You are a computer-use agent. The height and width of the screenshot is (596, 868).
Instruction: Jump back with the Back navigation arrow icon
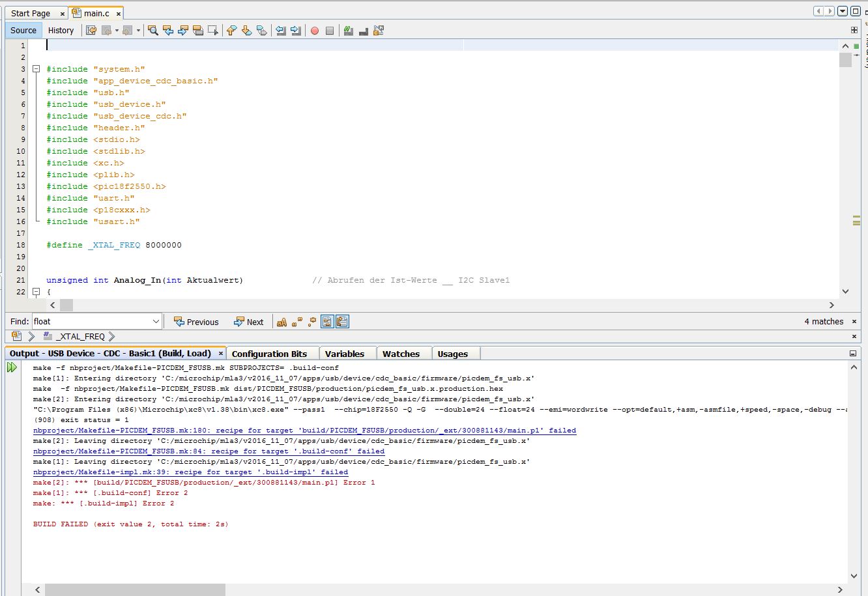108,30
